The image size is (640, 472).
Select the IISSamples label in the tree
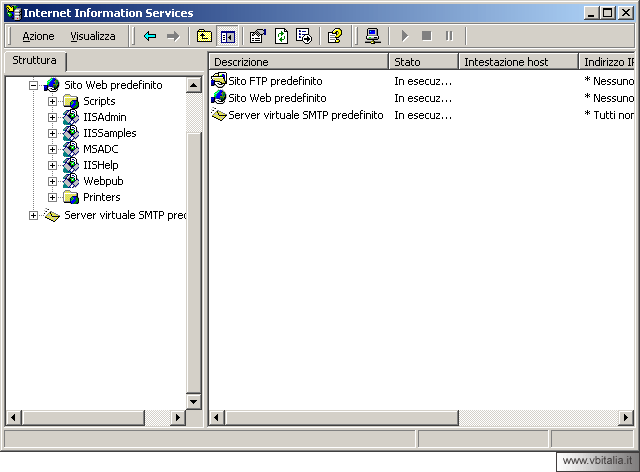pos(110,133)
